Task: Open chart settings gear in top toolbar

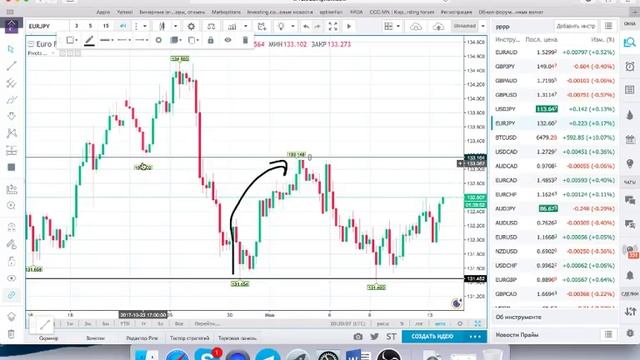Action: (x=191, y=27)
